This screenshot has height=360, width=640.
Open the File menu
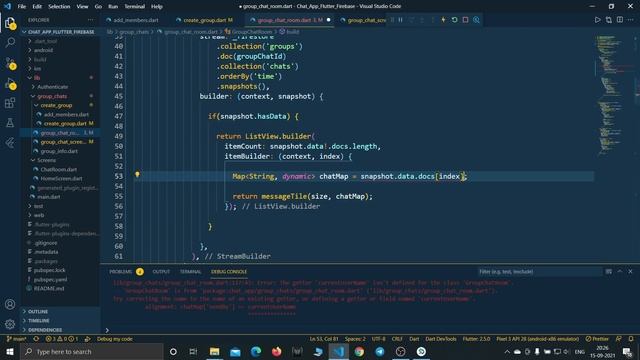tap(22, 7)
